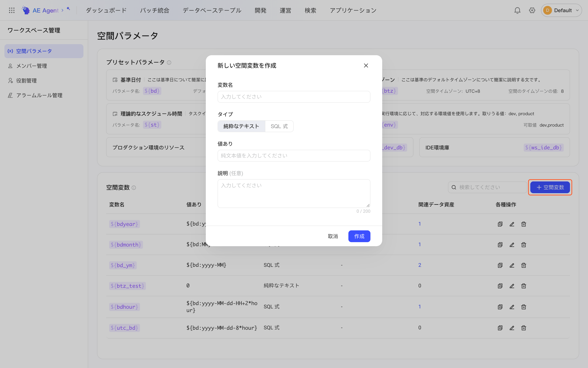Click the ${ws_ide_db} parameter tag
The height and width of the screenshot is (368, 588).
(x=544, y=148)
